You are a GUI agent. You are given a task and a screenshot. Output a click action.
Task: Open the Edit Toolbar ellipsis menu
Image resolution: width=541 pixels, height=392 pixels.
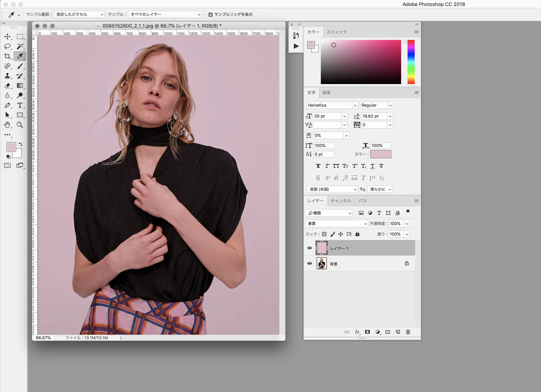[x=7, y=135]
